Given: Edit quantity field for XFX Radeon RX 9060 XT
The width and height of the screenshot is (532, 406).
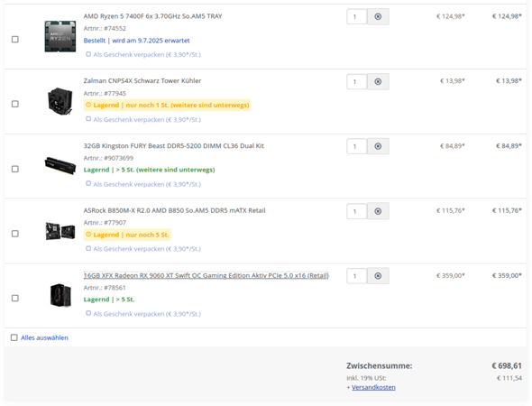Looking at the screenshot, I should coord(356,276).
